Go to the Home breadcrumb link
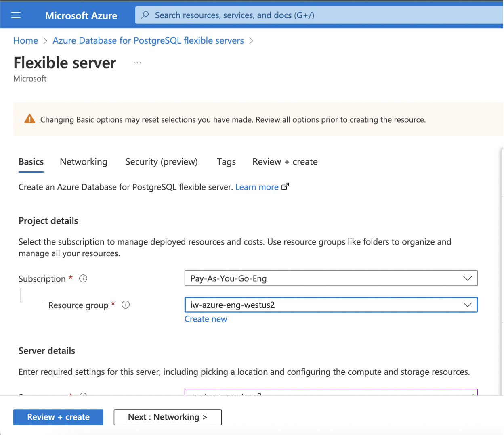 [25, 40]
